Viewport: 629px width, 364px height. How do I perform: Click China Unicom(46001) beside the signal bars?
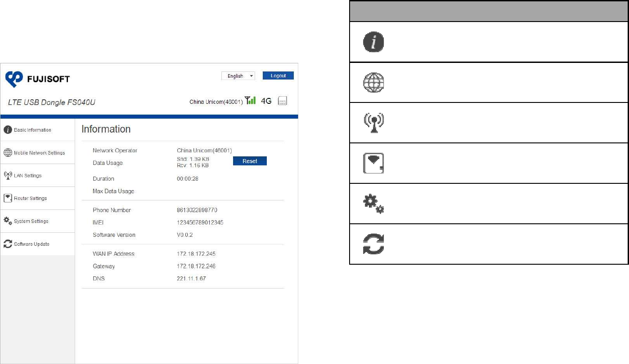coord(216,102)
